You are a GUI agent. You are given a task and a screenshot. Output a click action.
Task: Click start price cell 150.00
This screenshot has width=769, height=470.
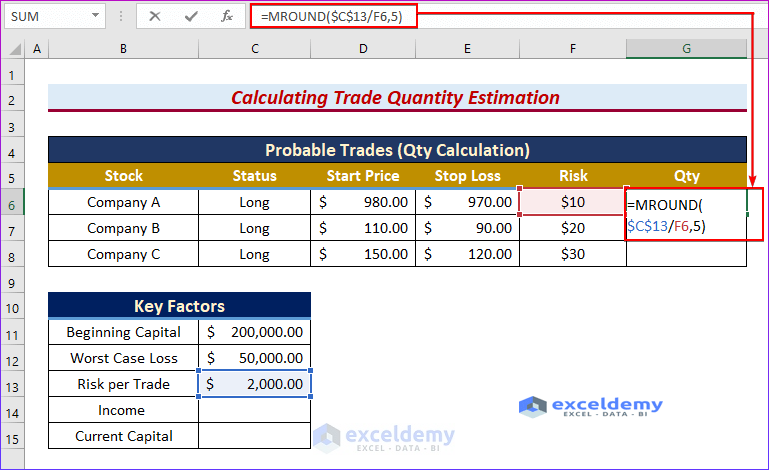click(363, 254)
